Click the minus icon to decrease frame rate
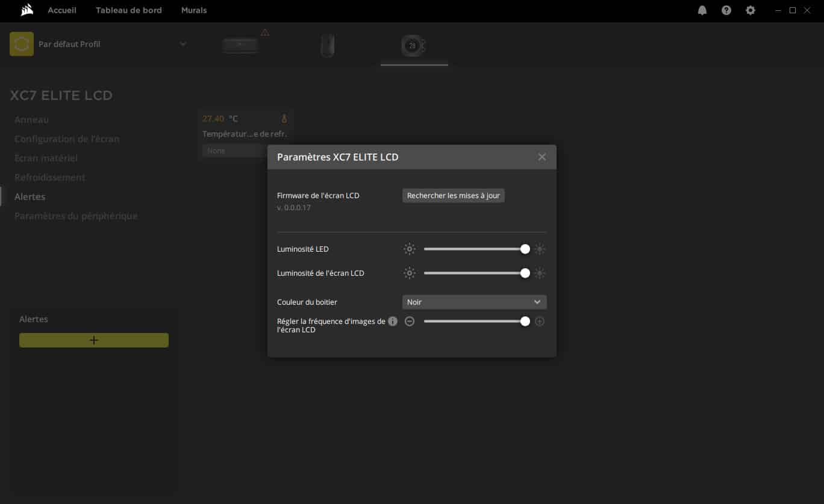Screen dimensions: 824x504 pyautogui.click(x=410, y=322)
